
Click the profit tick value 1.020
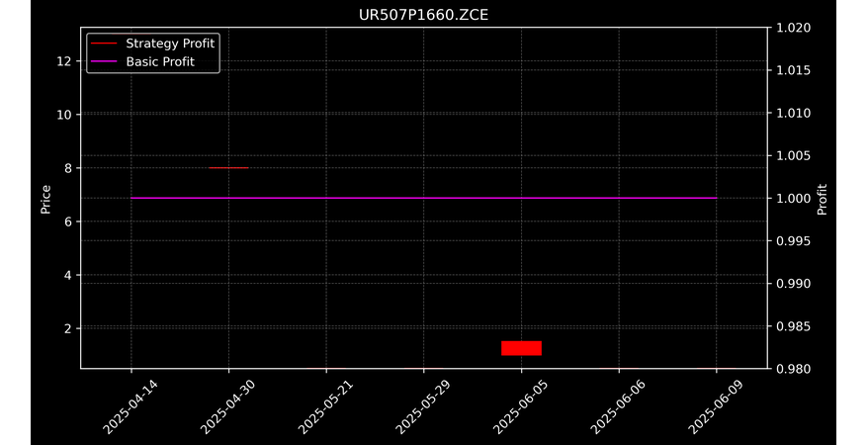pos(792,28)
